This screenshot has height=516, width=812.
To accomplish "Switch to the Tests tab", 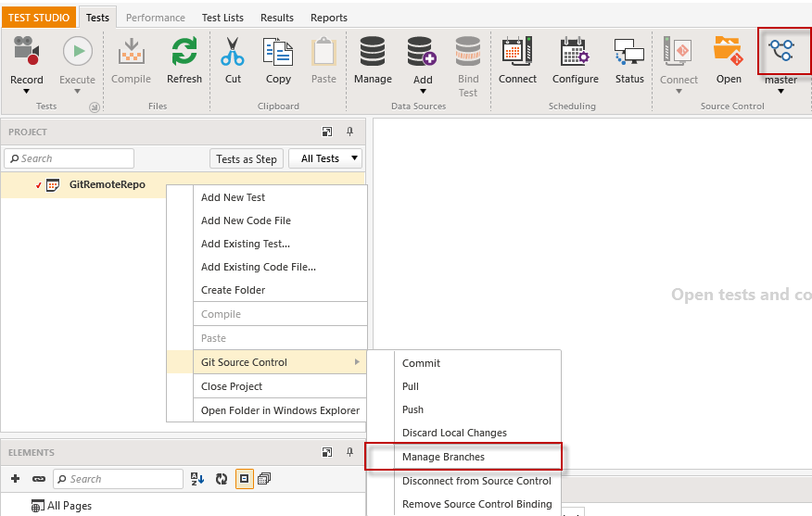I will pyautogui.click(x=97, y=18).
